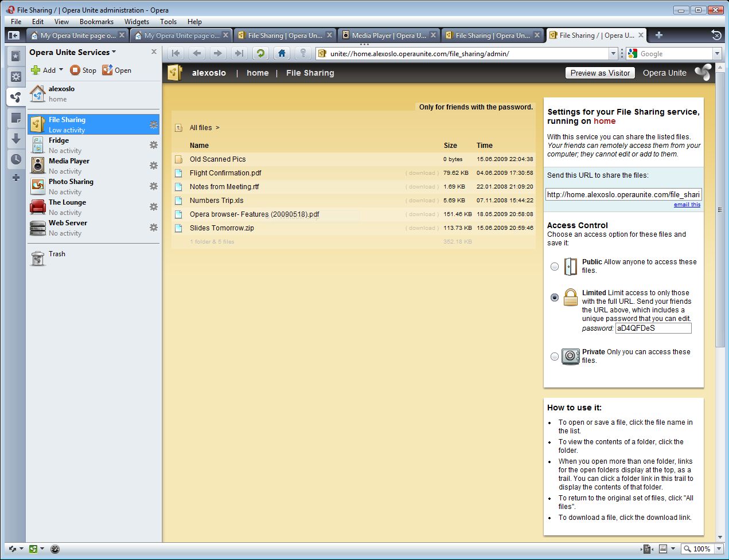Select the Public access radio button
729x560 pixels.
pyautogui.click(x=554, y=267)
